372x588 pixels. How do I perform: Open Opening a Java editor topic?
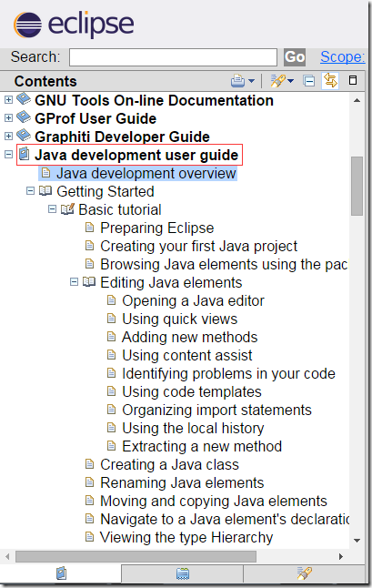[x=193, y=300]
